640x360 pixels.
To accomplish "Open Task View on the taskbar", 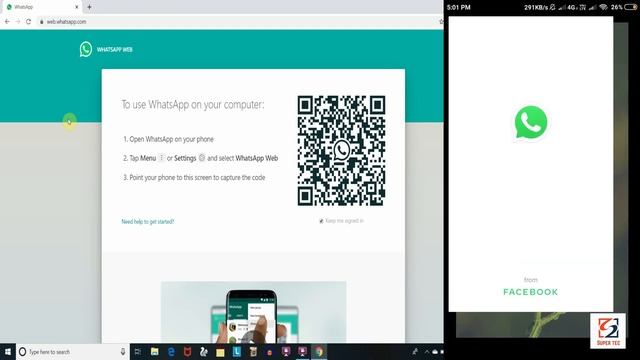I will [138, 352].
